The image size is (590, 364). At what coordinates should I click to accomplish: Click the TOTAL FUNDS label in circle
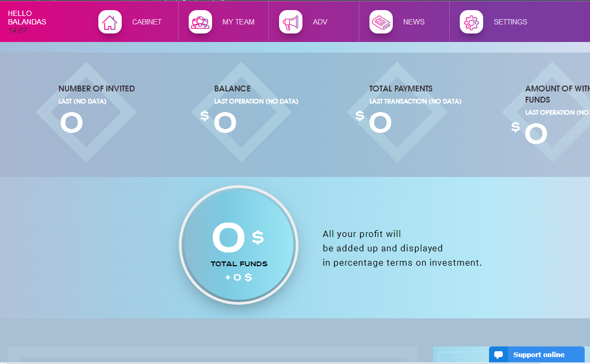click(x=239, y=264)
